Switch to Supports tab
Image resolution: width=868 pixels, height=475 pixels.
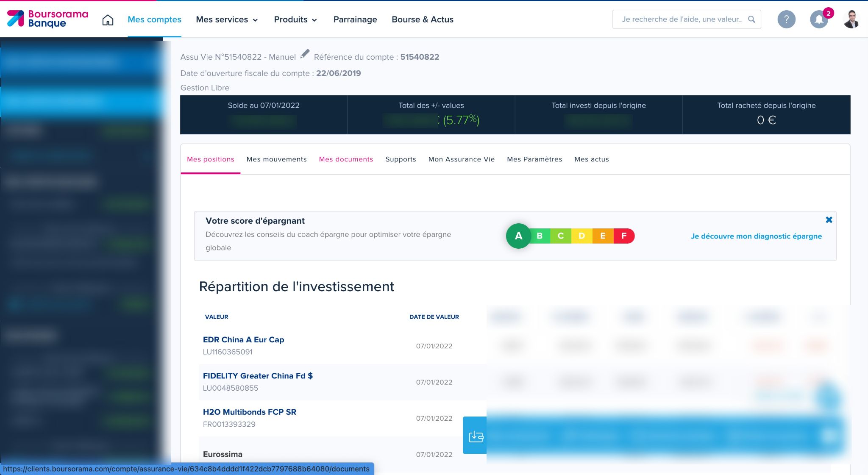click(400, 159)
